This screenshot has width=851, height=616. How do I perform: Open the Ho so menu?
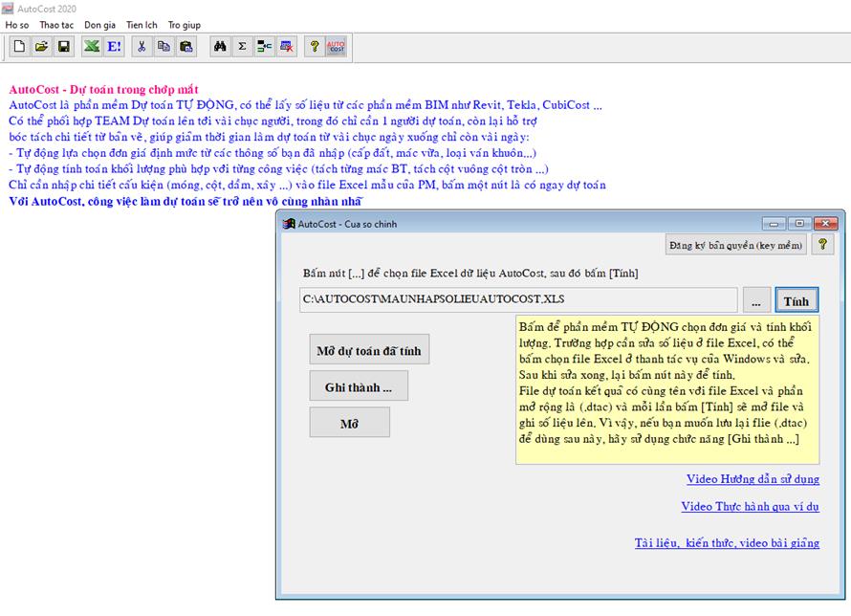17,25
